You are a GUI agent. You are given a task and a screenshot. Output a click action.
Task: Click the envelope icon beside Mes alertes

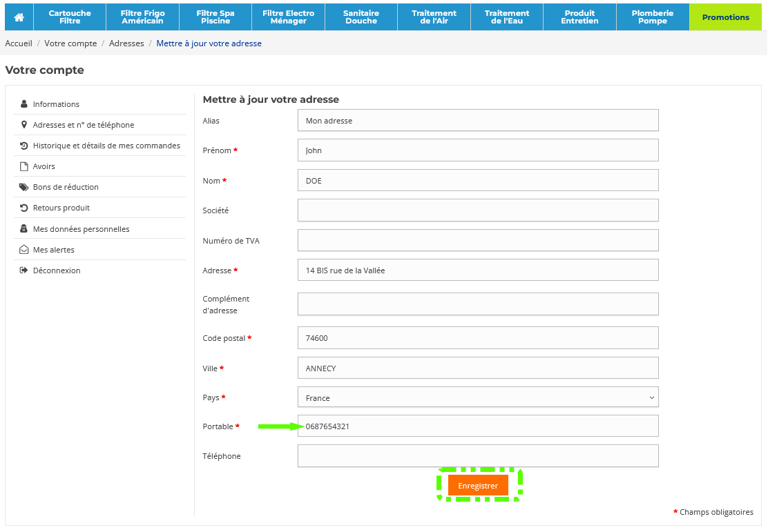point(24,250)
